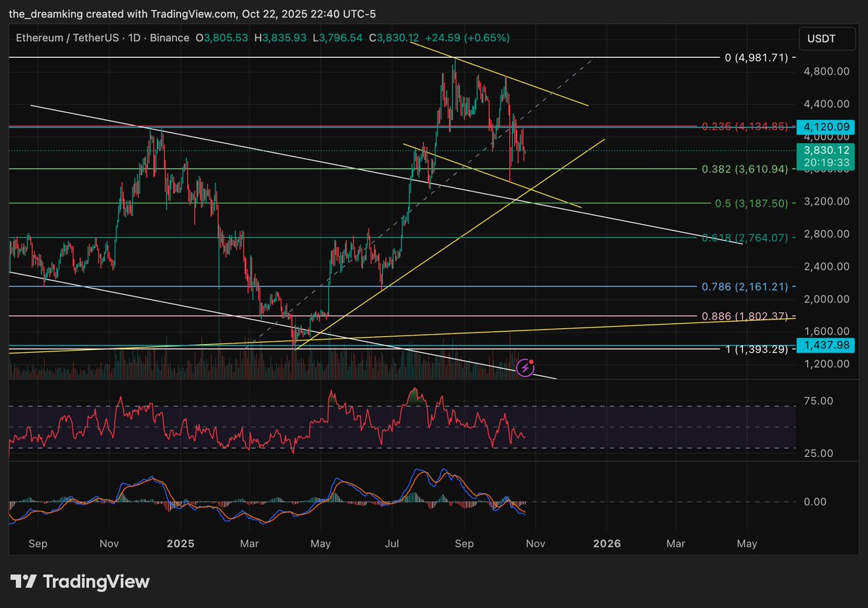Click the change value +24.59 (+0.65%)
The width and height of the screenshot is (868, 608).
pos(467,38)
